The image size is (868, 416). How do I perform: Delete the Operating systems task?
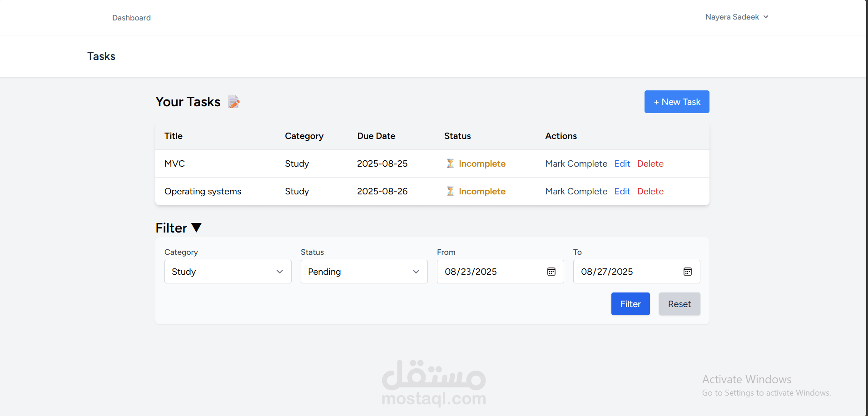[x=650, y=191]
